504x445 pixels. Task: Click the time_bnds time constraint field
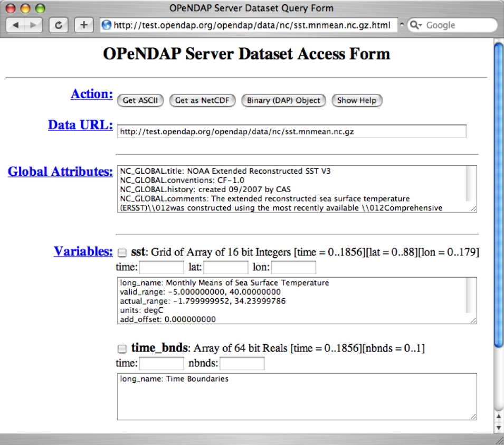coord(161,363)
